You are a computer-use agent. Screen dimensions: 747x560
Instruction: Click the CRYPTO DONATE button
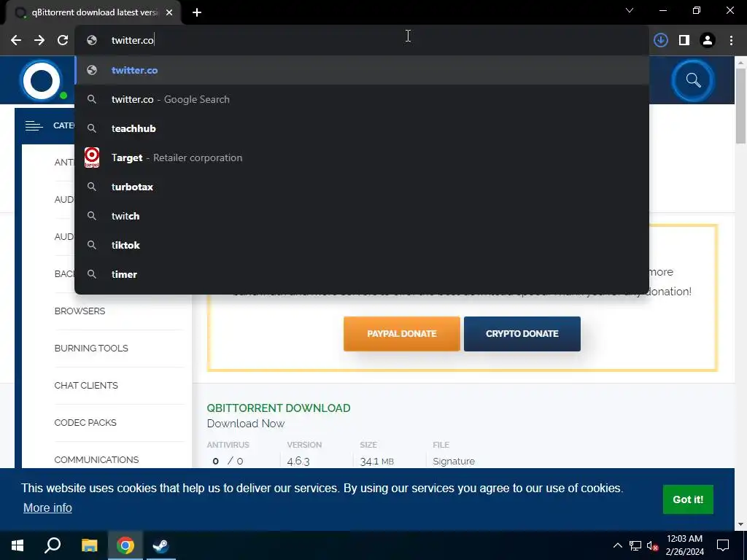coord(522,334)
